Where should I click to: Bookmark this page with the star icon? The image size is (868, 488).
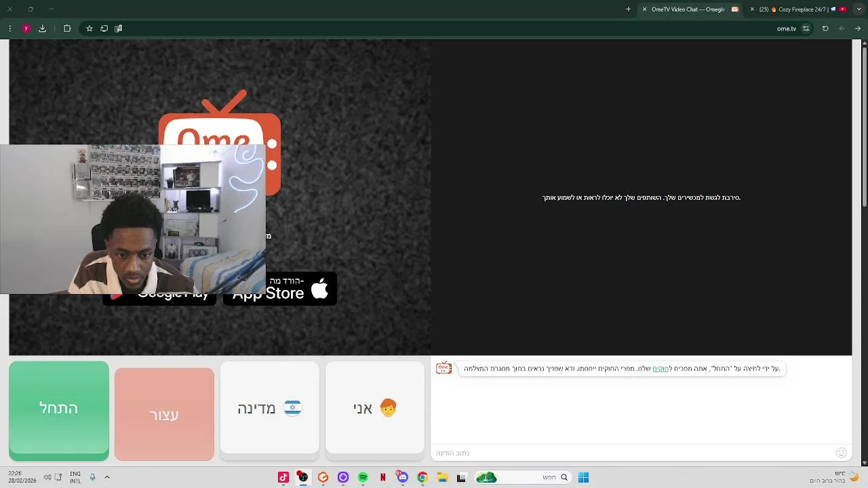[89, 28]
